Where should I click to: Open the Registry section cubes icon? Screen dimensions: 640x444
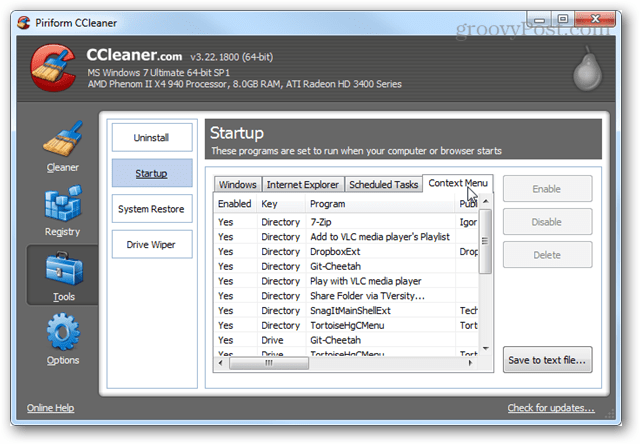(x=63, y=203)
